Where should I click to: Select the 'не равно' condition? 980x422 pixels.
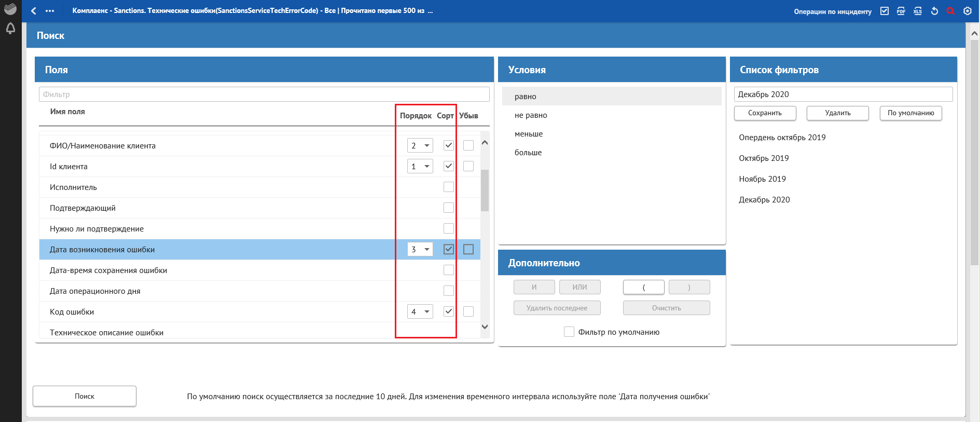coord(531,115)
